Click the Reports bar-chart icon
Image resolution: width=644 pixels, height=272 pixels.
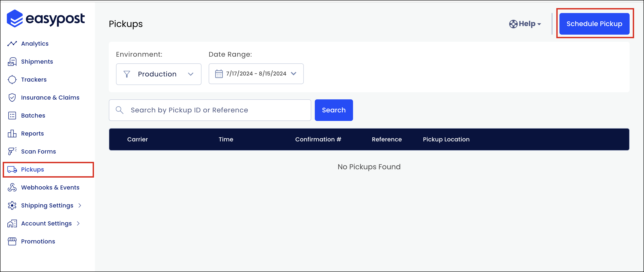12,134
